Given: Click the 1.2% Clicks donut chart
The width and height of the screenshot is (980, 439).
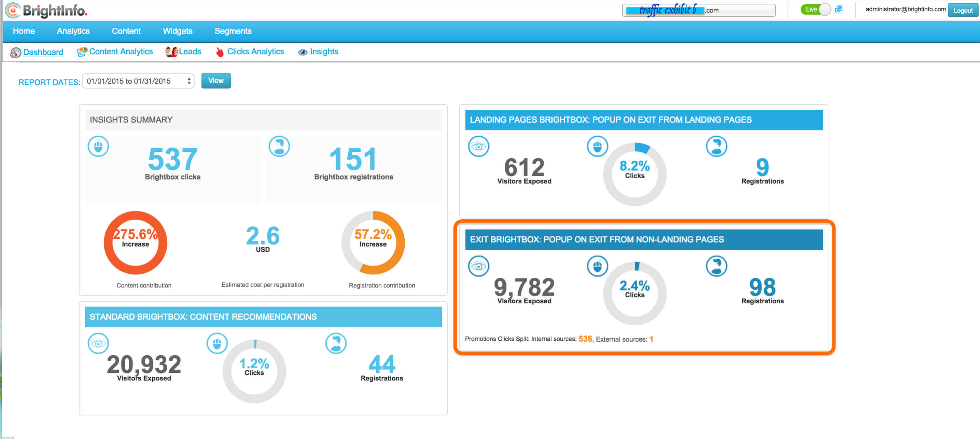Looking at the screenshot, I should [254, 372].
